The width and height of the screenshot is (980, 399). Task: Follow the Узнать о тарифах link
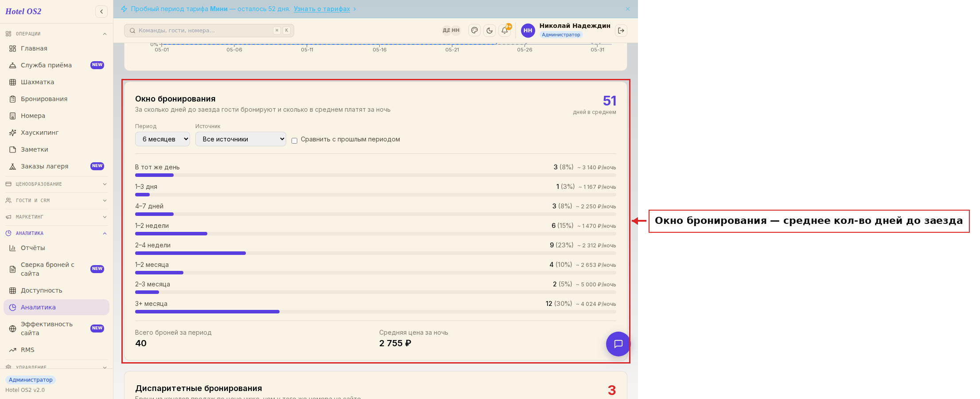[322, 9]
